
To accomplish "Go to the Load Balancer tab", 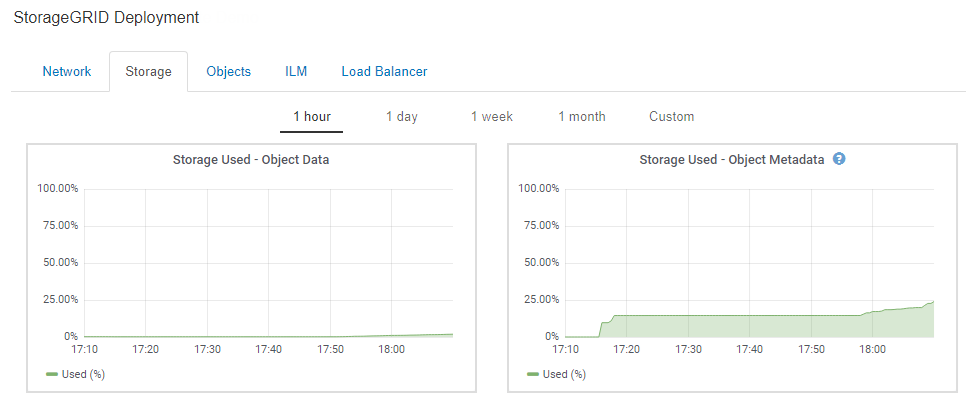I will [x=384, y=72].
